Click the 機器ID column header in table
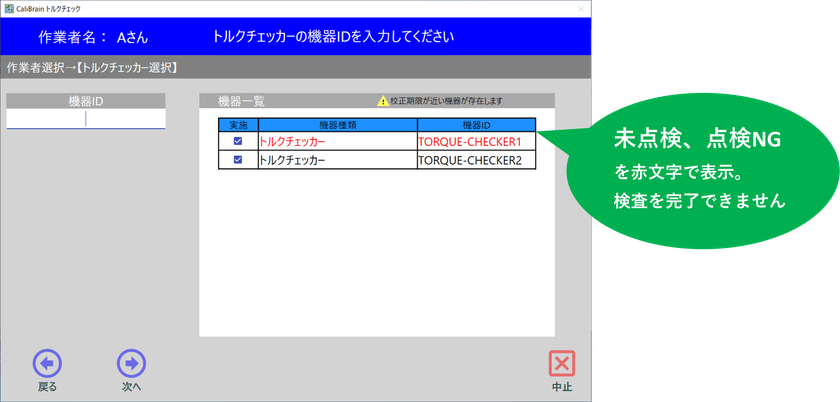The width and height of the screenshot is (840, 402). [x=477, y=125]
